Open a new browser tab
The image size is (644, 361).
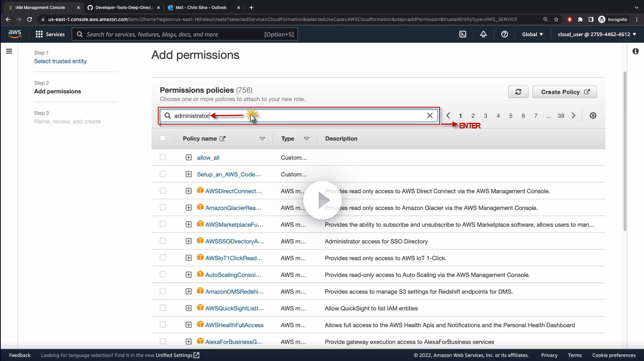click(251, 7)
